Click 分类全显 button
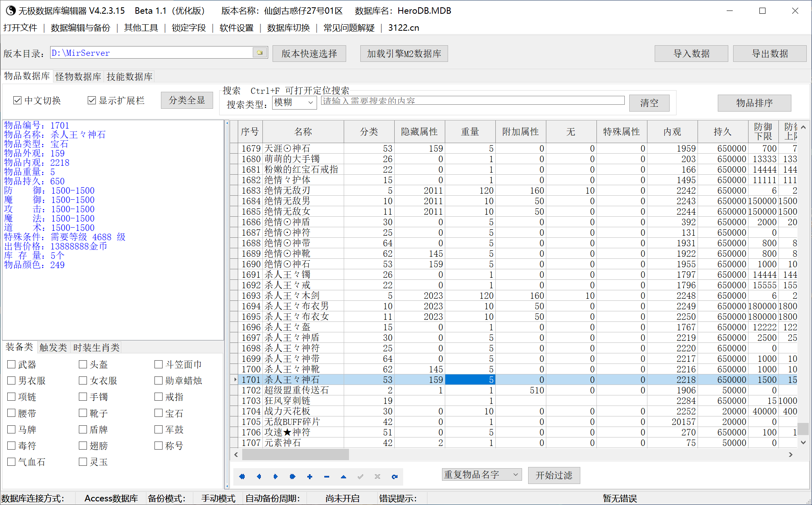 (x=187, y=100)
